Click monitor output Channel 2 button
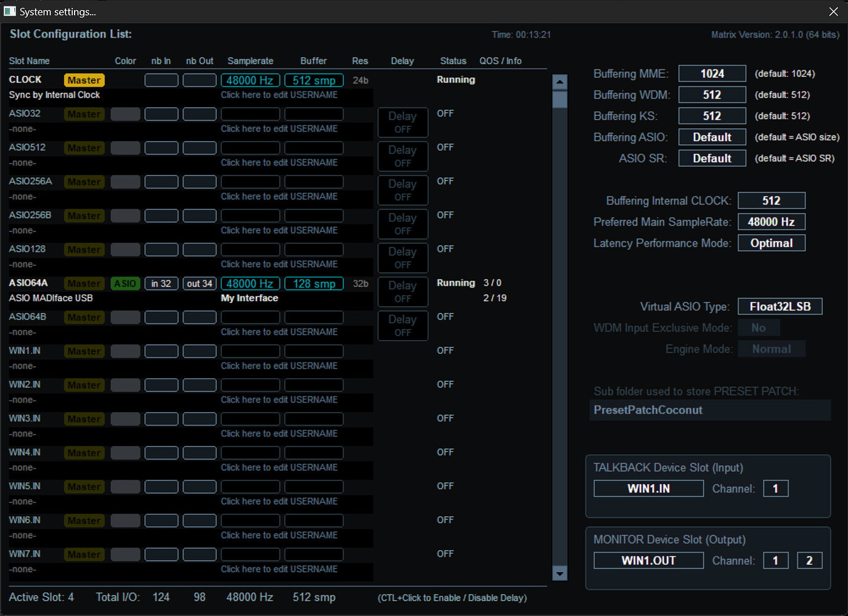 coord(809,560)
